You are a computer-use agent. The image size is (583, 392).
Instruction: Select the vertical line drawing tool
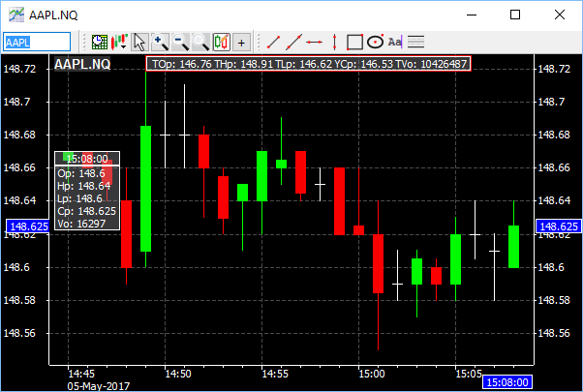[334, 42]
